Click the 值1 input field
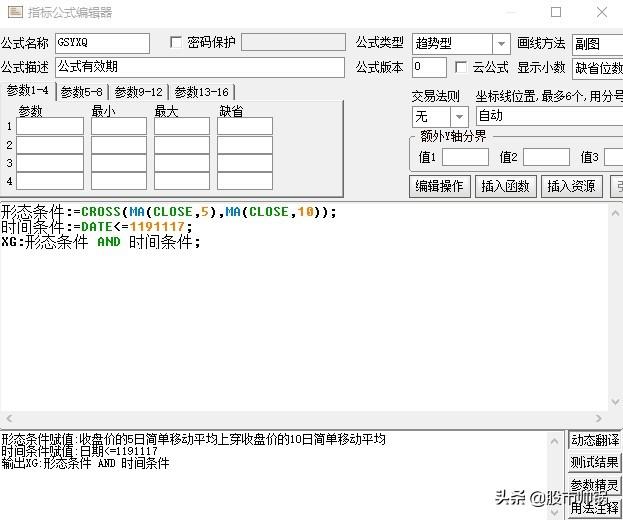Screen dimensions: 623x520 coord(465,157)
